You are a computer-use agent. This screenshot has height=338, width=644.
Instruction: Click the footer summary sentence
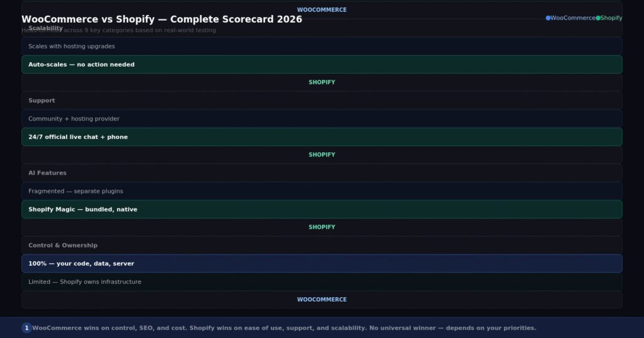(x=284, y=328)
